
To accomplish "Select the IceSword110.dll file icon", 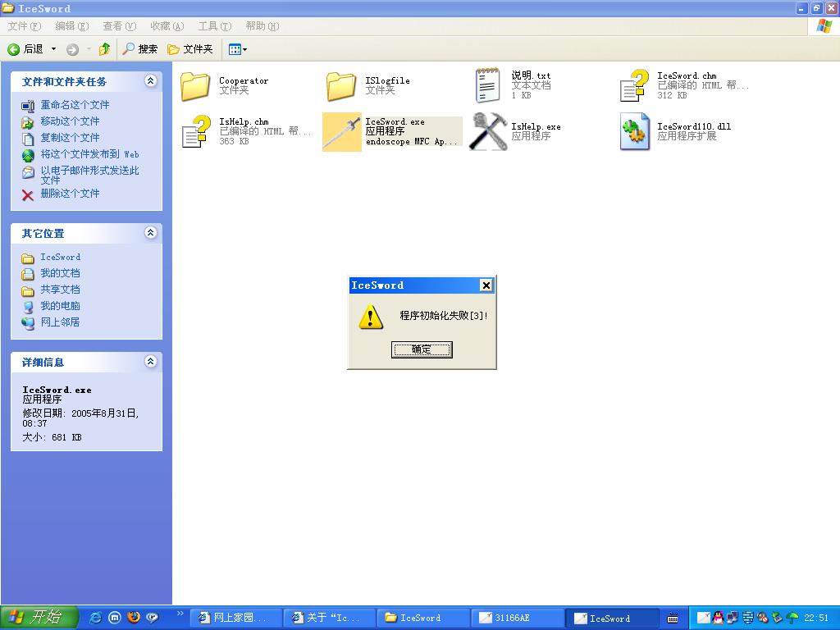I will click(x=635, y=131).
